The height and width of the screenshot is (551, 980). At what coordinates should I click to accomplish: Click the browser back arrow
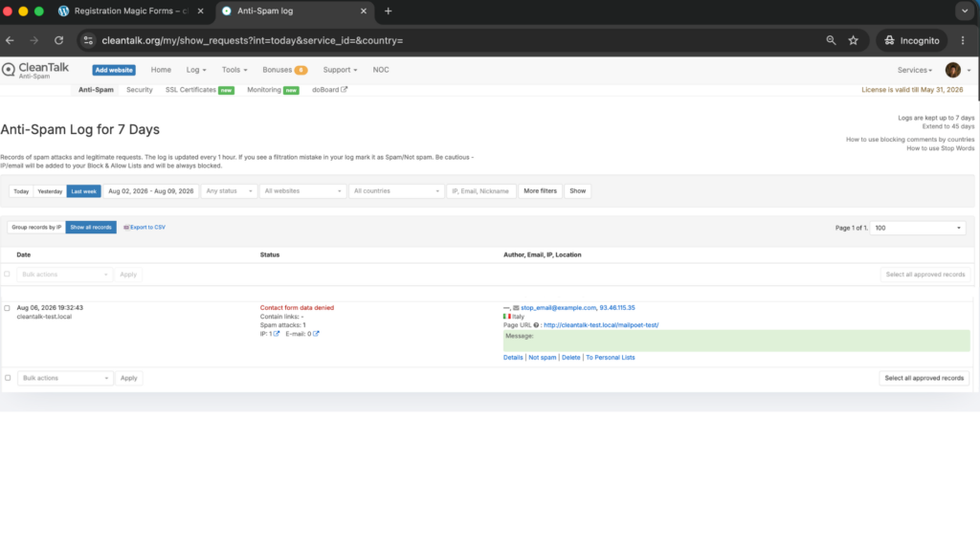click(x=10, y=40)
